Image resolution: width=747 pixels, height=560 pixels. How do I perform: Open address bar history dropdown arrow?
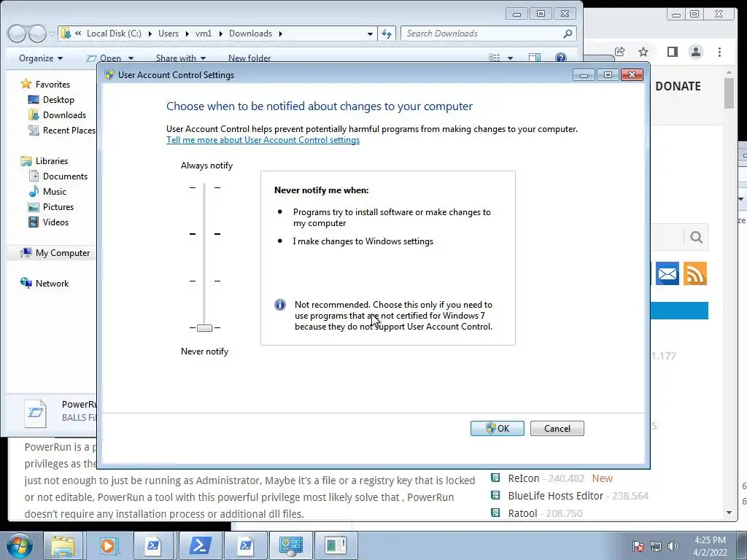(x=370, y=34)
